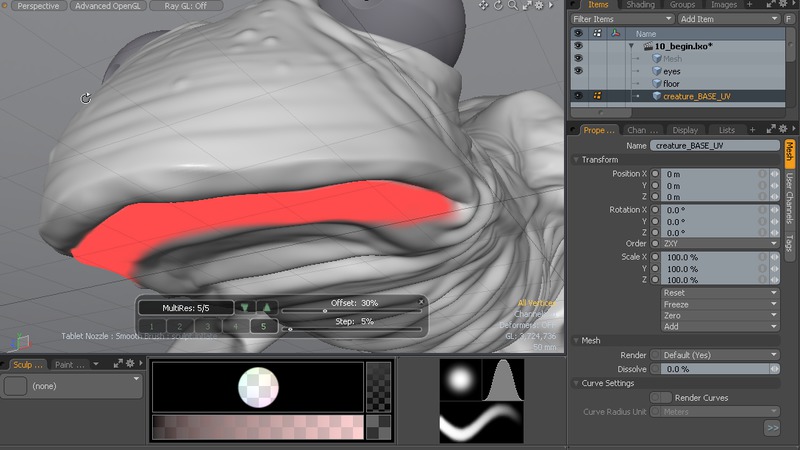
Task: Close the MultiRes popup panel
Action: click(x=421, y=301)
